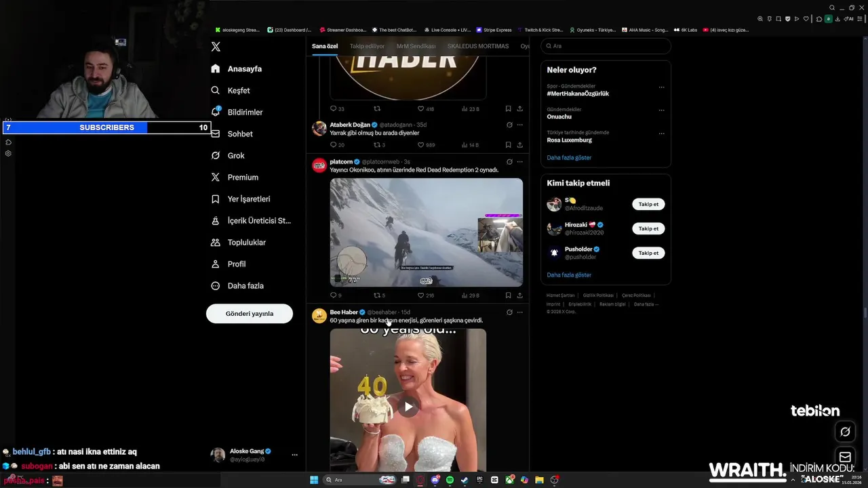Open Spotify from taskbar

pos(450,480)
